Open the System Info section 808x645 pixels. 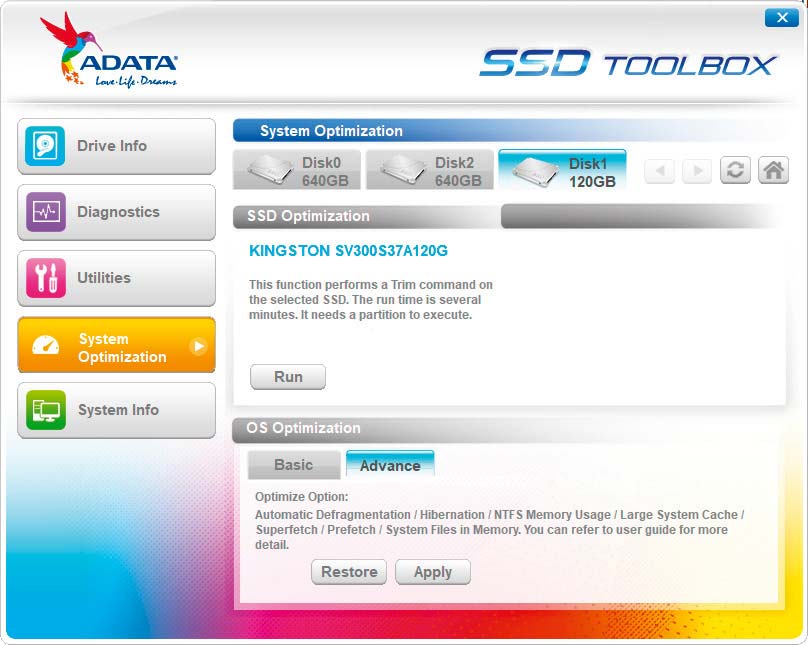coord(116,410)
